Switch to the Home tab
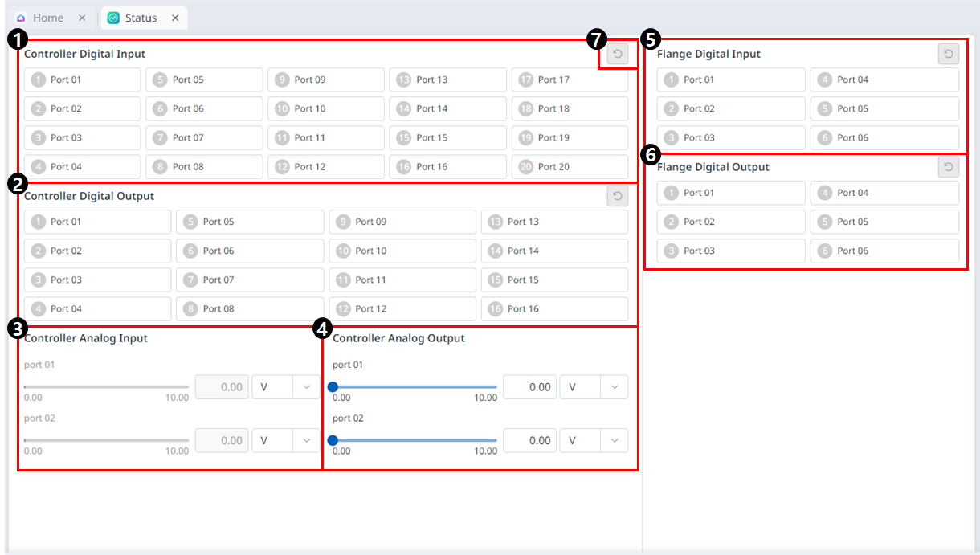The width and height of the screenshot is (980, 555). point(47,18)
